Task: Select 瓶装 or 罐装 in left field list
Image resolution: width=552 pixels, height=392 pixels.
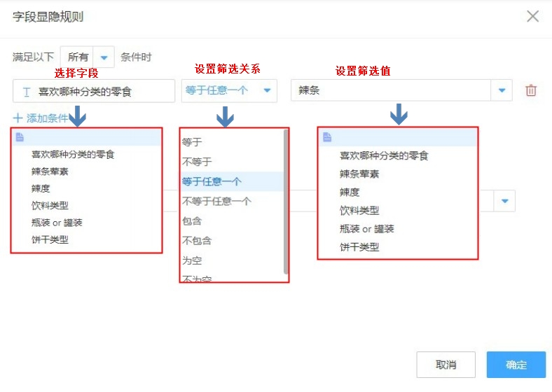Action: point(57,223)
